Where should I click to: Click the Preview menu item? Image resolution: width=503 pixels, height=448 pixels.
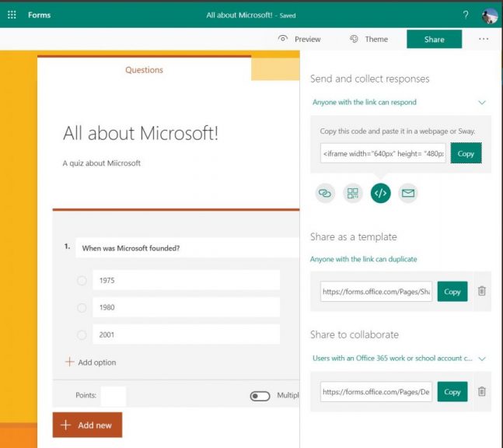[x=299, y=39]
